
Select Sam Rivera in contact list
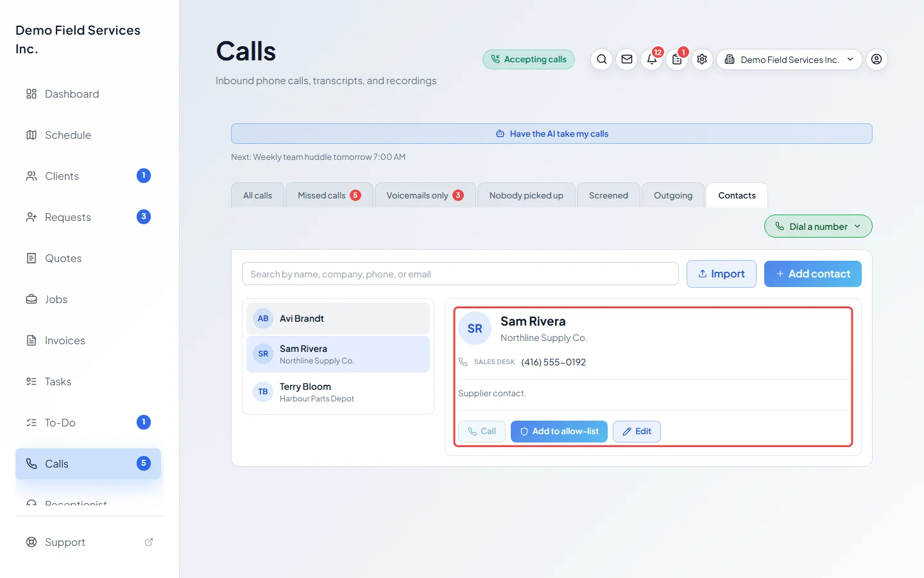coord(338,354)
